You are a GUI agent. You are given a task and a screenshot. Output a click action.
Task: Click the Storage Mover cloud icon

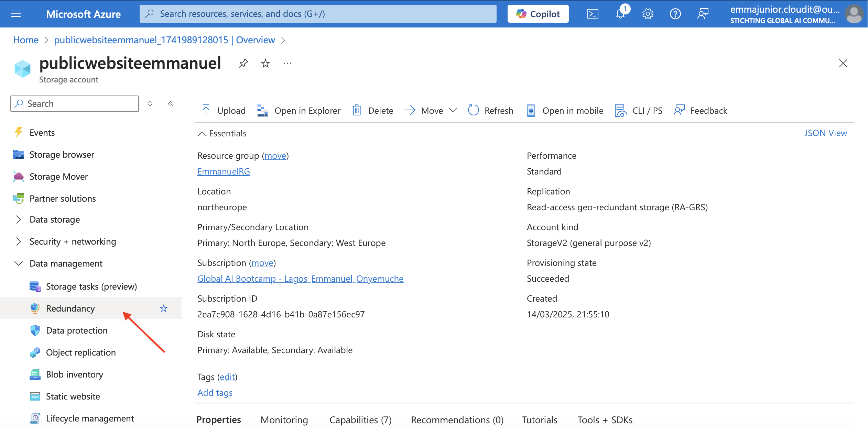point(19,177)
